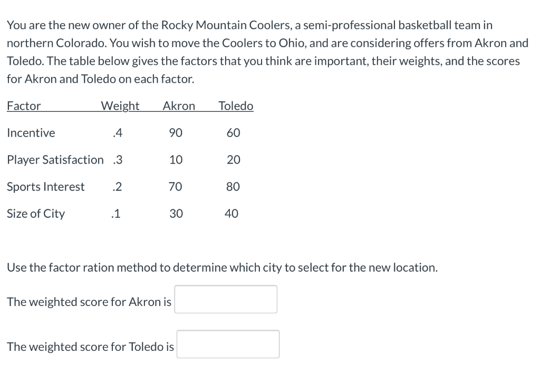
Task: Click the label 'The weighted score for Toledo is'
Action: [x=90, y=347]
